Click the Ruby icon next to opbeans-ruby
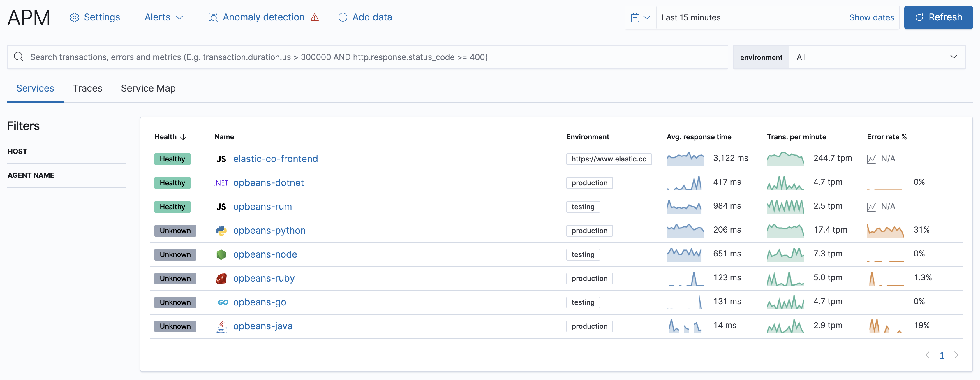The image size is (980, 380). point(221,278)
